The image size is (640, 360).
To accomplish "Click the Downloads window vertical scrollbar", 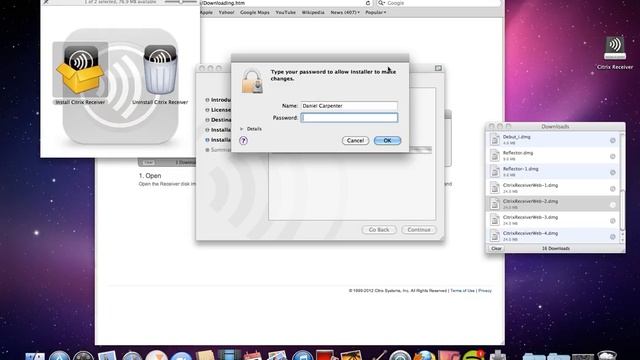I will (622, 210).
